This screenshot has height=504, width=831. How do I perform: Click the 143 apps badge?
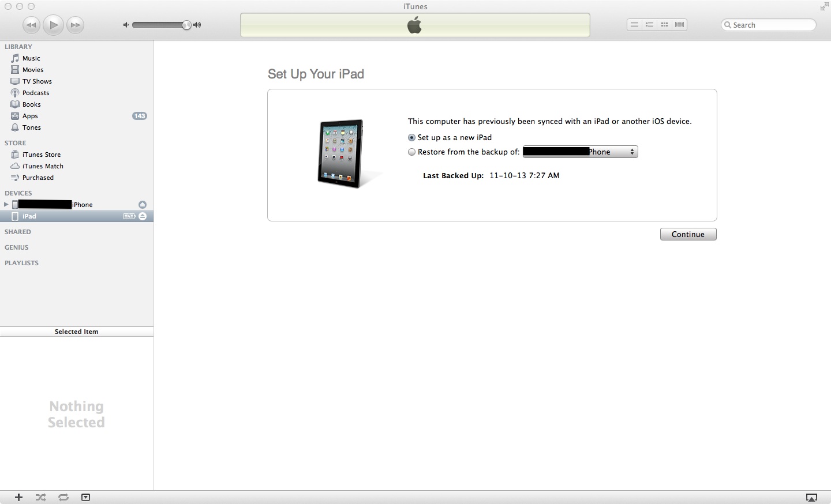[x=140, y=116]
